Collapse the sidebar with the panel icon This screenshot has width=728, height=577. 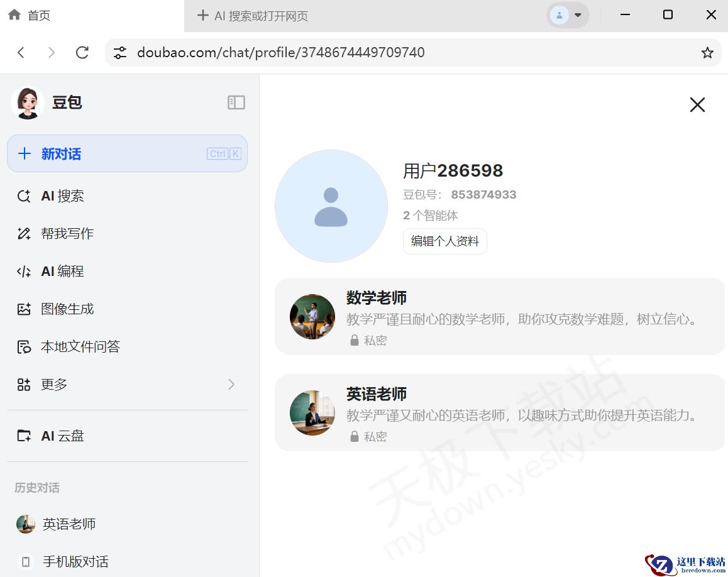click(236, 102)
